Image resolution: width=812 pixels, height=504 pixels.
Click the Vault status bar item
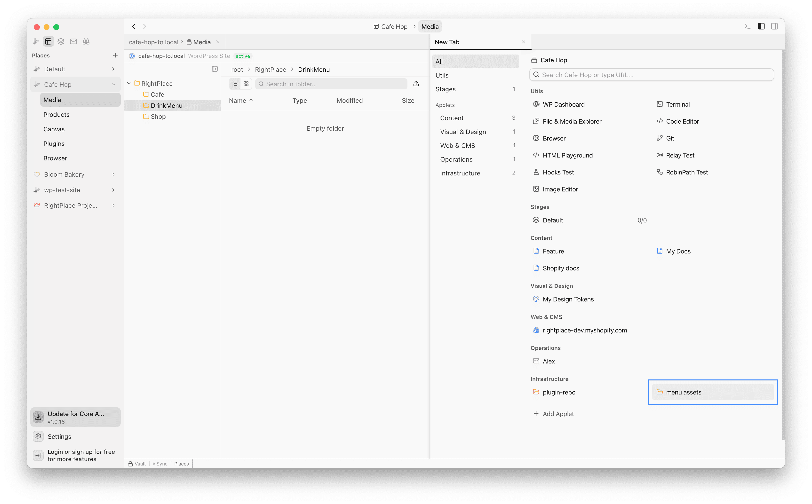click(137, 464)
